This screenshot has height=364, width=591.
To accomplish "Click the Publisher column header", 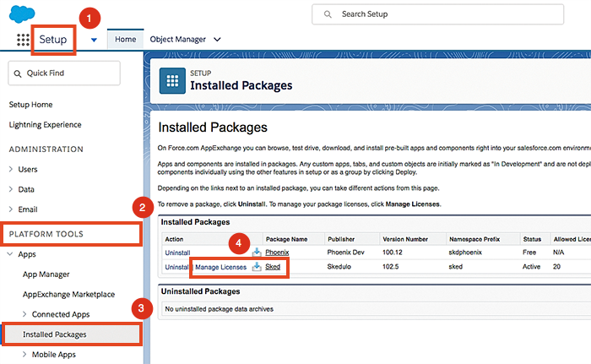I will (x=341, y=239).
